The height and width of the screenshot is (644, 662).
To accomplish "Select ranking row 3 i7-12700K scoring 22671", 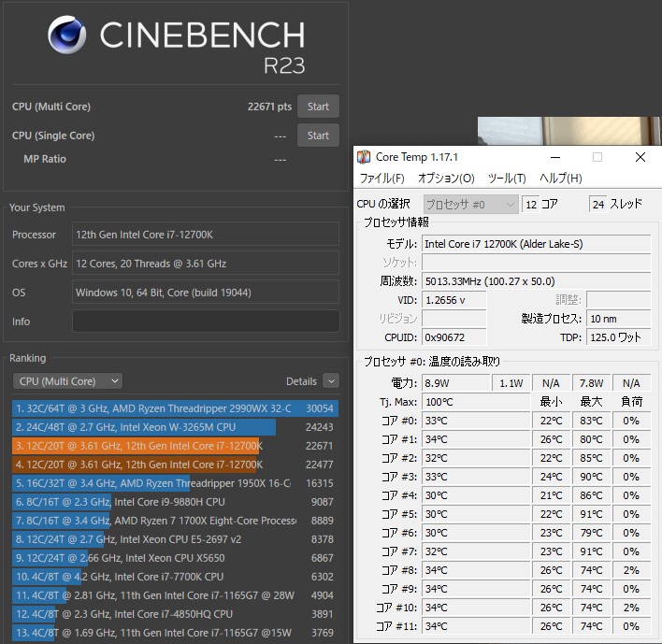I will 175,446.
